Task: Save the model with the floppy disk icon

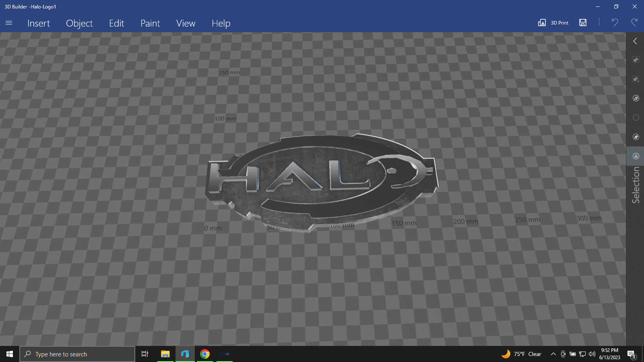Action: 583,23
